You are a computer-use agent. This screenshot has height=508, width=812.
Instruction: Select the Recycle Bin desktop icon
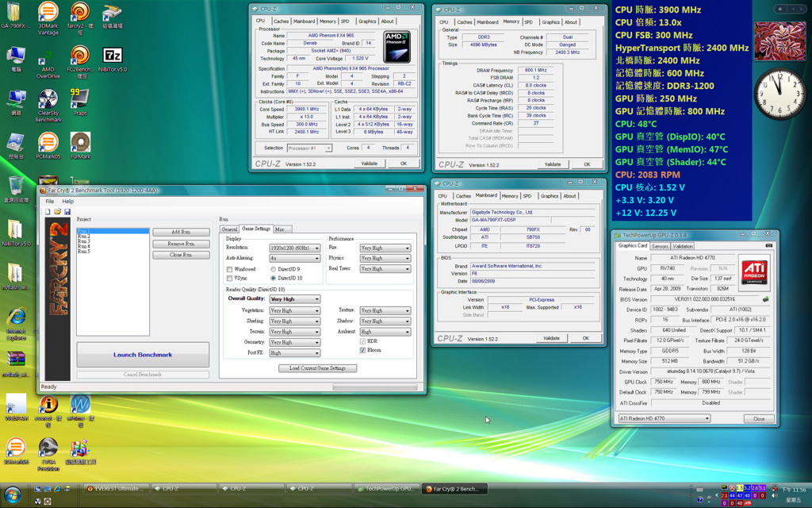tap(16, 189)
